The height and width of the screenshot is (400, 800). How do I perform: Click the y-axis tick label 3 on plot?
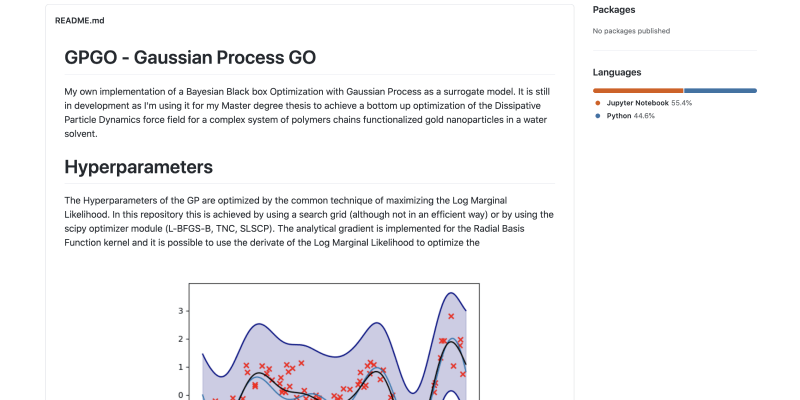(181, 311)
